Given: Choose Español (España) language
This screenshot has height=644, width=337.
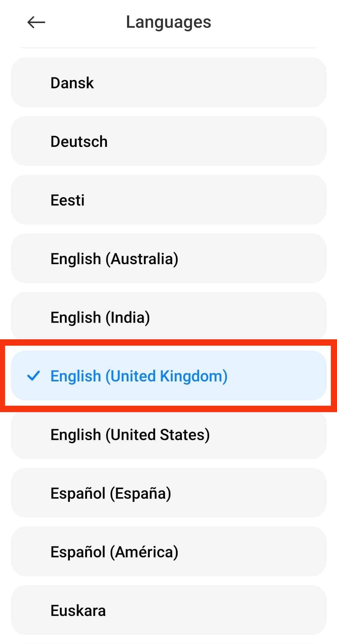Looking at the screenshot, I should click(168, 493).
